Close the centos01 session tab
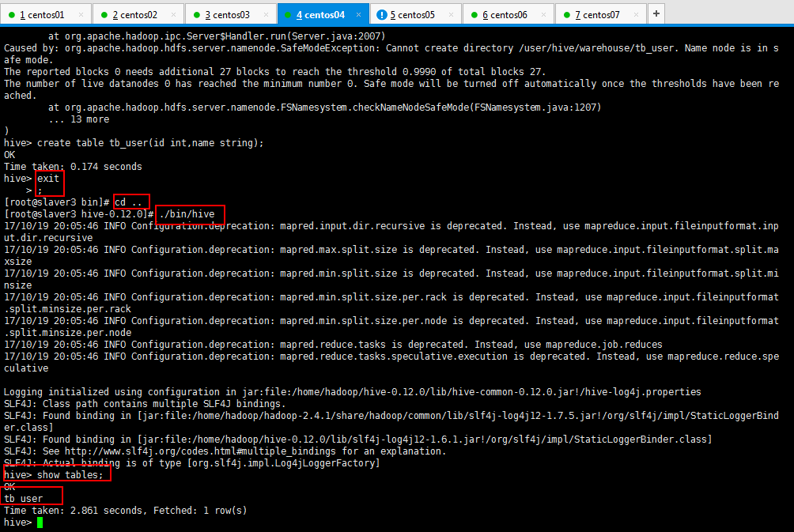The image size is (794, 532). (x=81, y=15)
